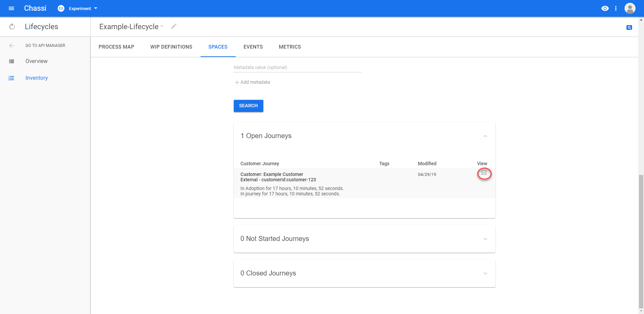Click the In journey duration text

pyautogui.click(x=290, y=194)
